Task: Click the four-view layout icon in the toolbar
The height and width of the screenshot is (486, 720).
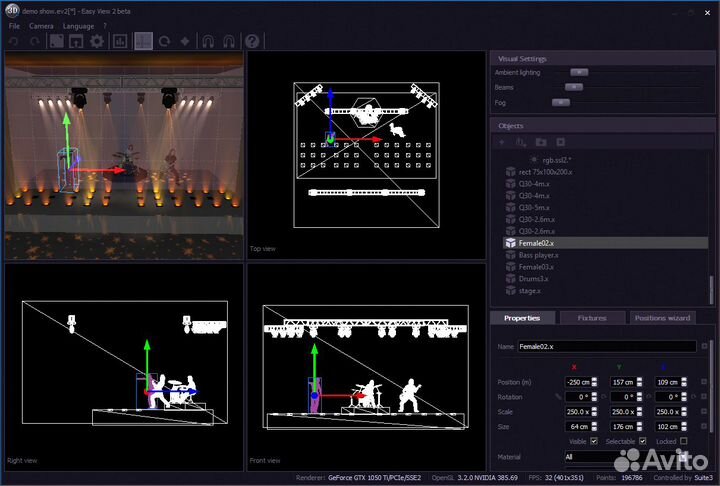Action: (143, 41)
